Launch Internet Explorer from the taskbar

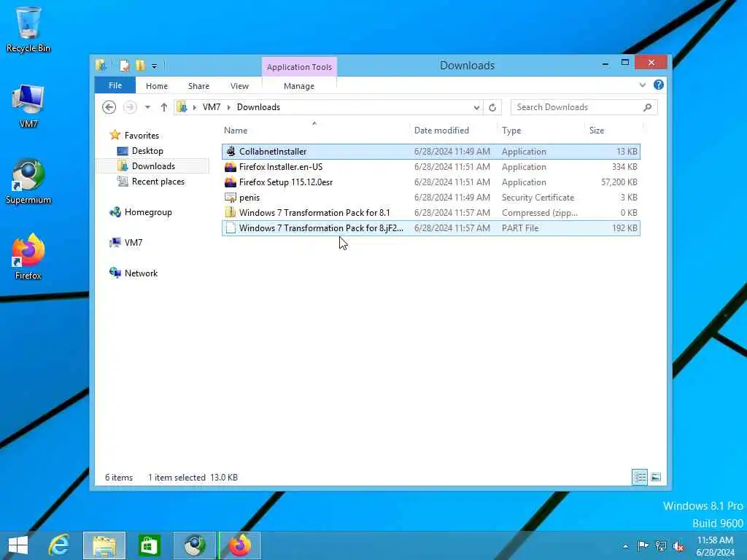59,545
